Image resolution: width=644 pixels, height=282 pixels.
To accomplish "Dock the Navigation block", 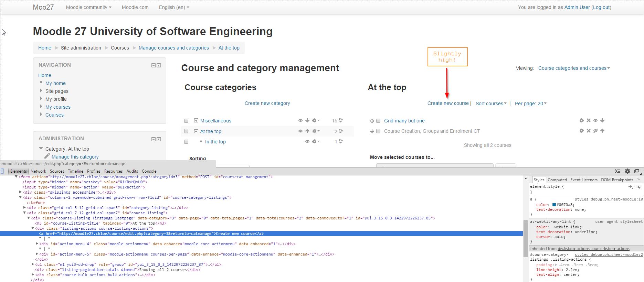I will click(x=159, y=65).
